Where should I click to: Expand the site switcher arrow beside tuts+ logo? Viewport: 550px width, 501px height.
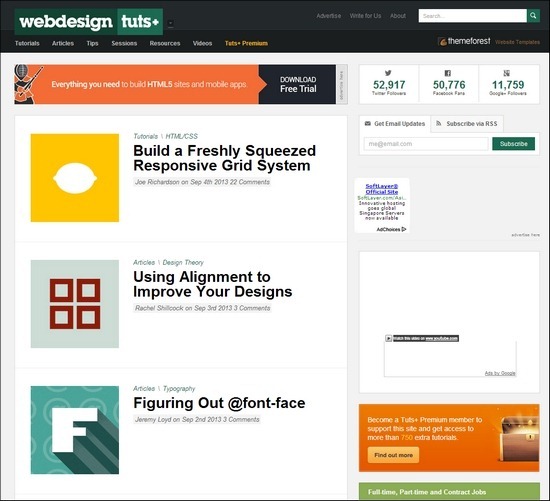(170, 24)
